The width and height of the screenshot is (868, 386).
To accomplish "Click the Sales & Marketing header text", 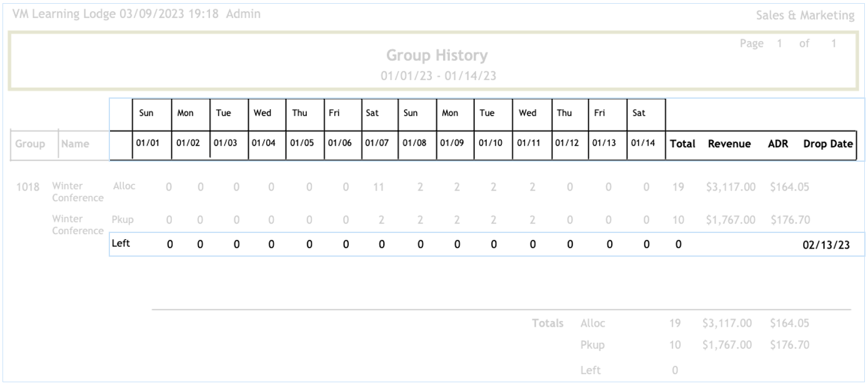I will click(805, 16).
